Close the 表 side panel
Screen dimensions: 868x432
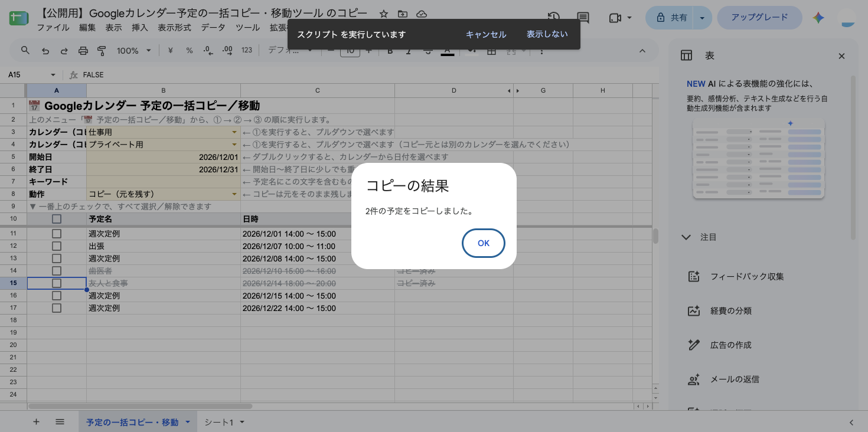point(841,56)
